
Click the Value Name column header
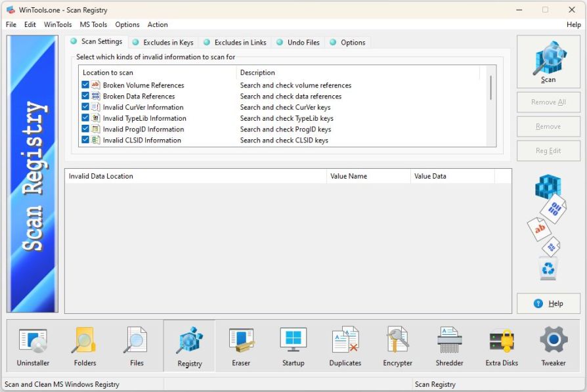coord(369,176)
